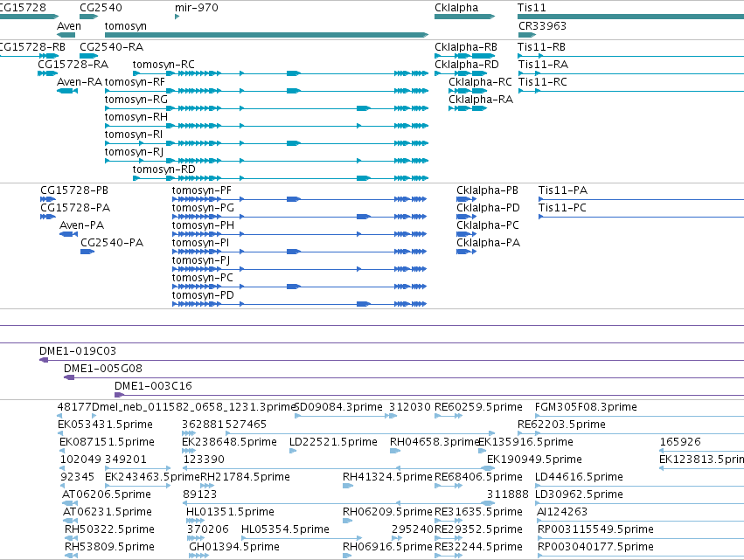Click the Tis11-RC transcript label
The height and width of the screenshot is (560, 744).
point(543,82)
